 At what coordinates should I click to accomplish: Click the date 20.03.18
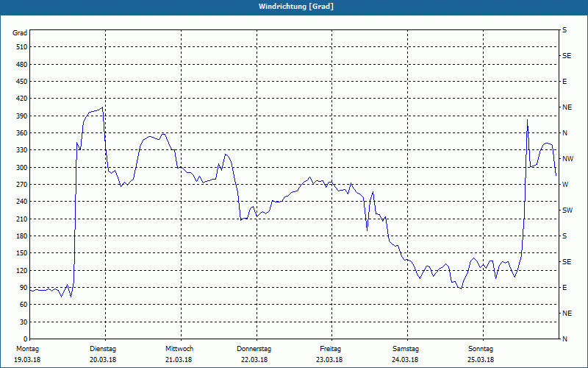click(103, 360)
